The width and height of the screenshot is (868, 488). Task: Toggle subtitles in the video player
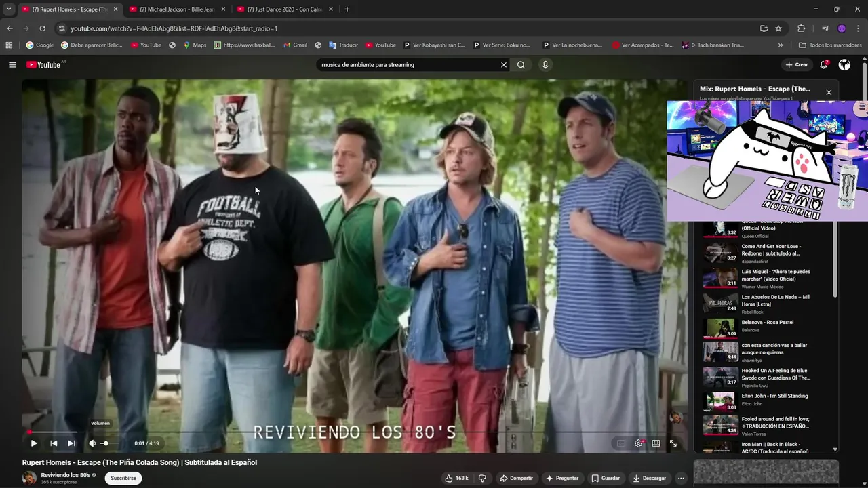pos(621,443)
